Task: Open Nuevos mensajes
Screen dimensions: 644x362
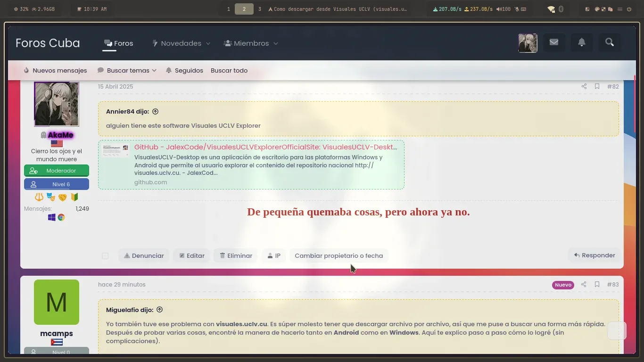Action: coord(55,71)
